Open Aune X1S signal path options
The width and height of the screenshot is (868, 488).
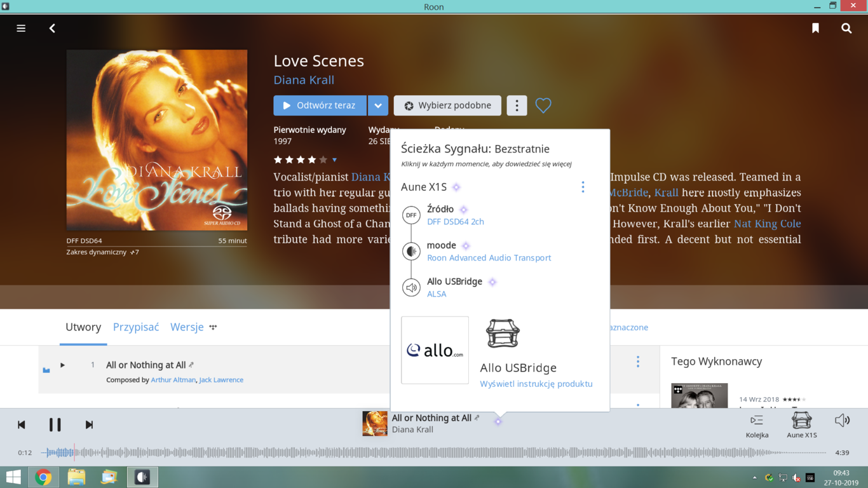[583, 187]
